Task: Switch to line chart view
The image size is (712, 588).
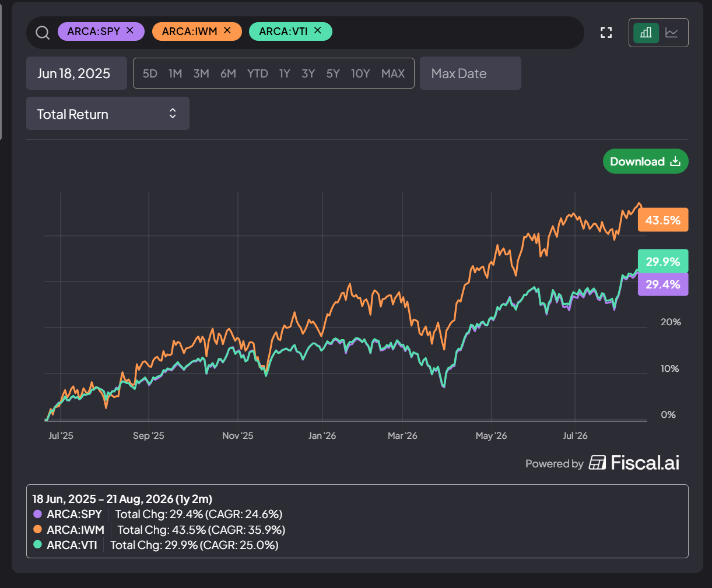Action: coord(672,33)
